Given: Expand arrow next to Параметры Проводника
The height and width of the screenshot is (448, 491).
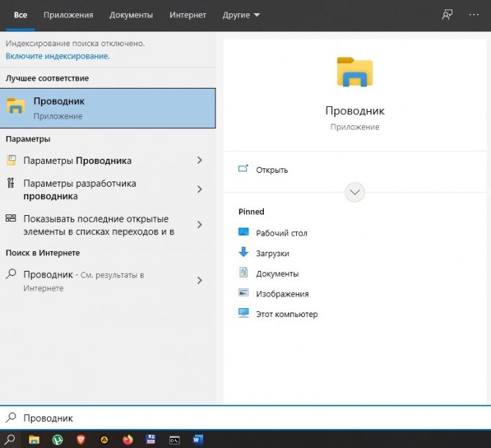Looking at the screenshot, I should pos(199,160).
